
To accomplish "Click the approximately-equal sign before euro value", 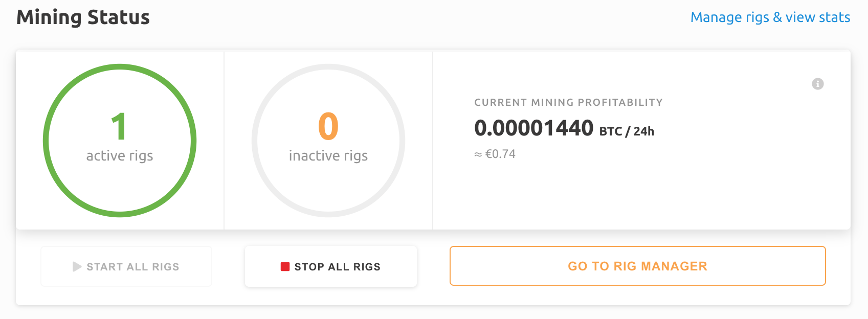I will [478, 154].
